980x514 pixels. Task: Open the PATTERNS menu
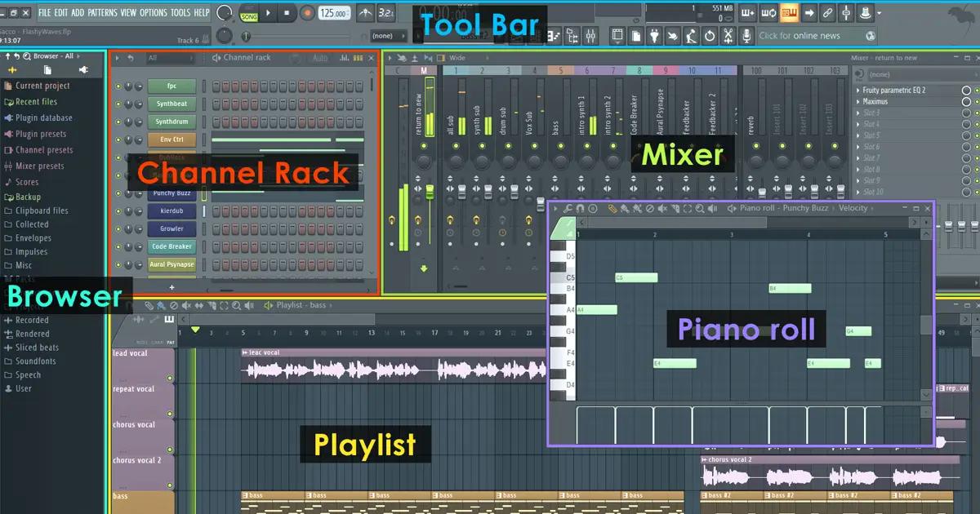click(102, 13)
